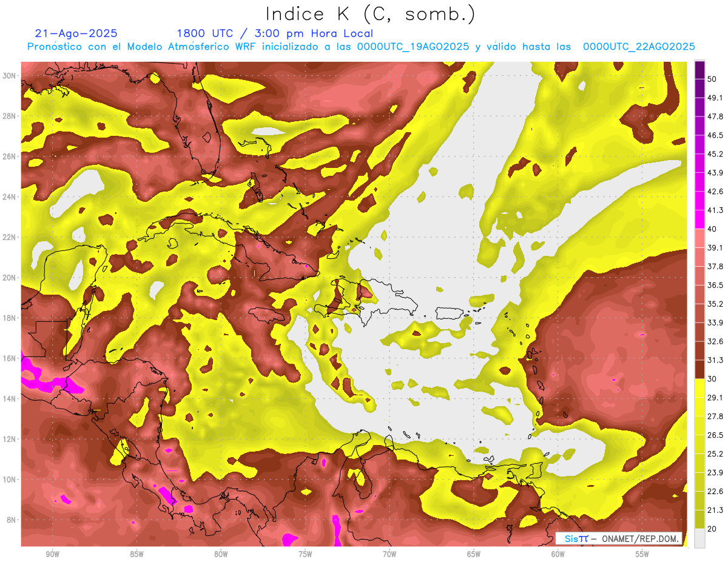Select the date label "21-Ago-2025"

click(x=76, y=33)
